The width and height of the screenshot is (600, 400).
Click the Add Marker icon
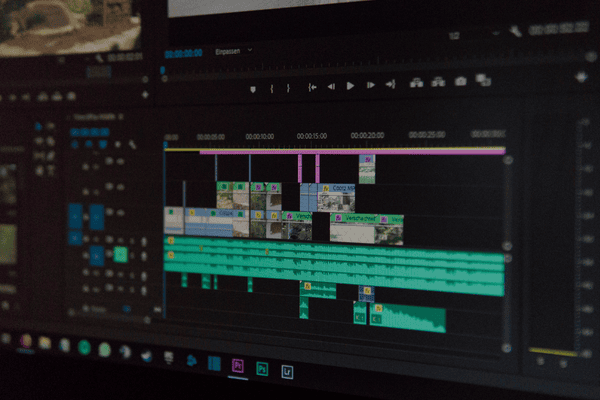pos(252,88)
